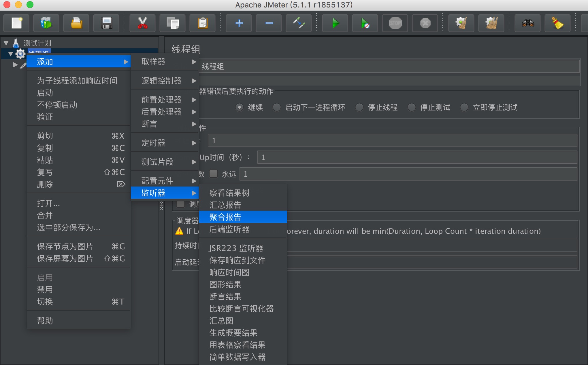The height and width of the screenshot is (365, 588).
Task: Click the Stop sign icon
Action: (395, 23)
